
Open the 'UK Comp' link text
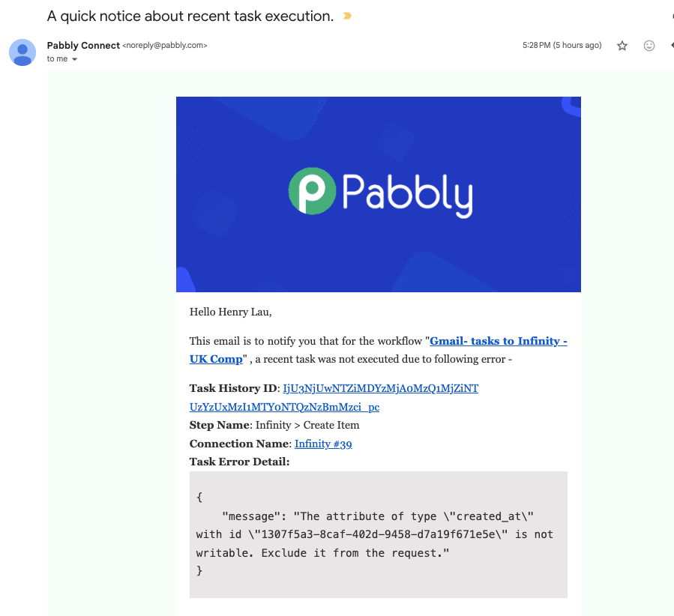pyautogui.click(x=216, y=359)
